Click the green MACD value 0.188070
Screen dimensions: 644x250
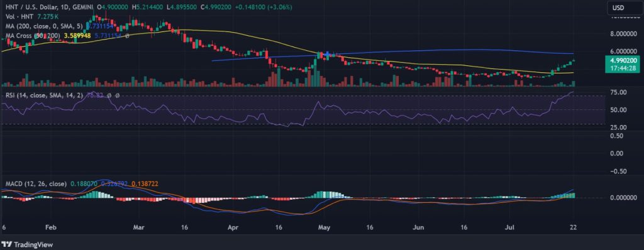point(84,184)
